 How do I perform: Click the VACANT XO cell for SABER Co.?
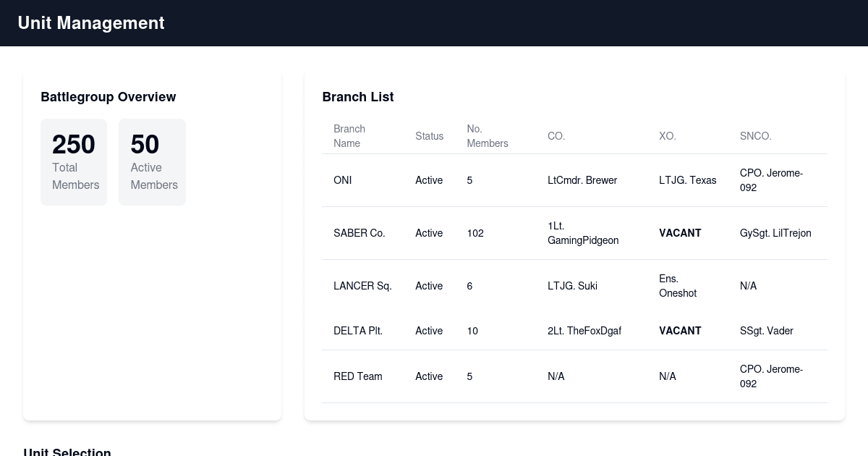(x=680, y=233)
